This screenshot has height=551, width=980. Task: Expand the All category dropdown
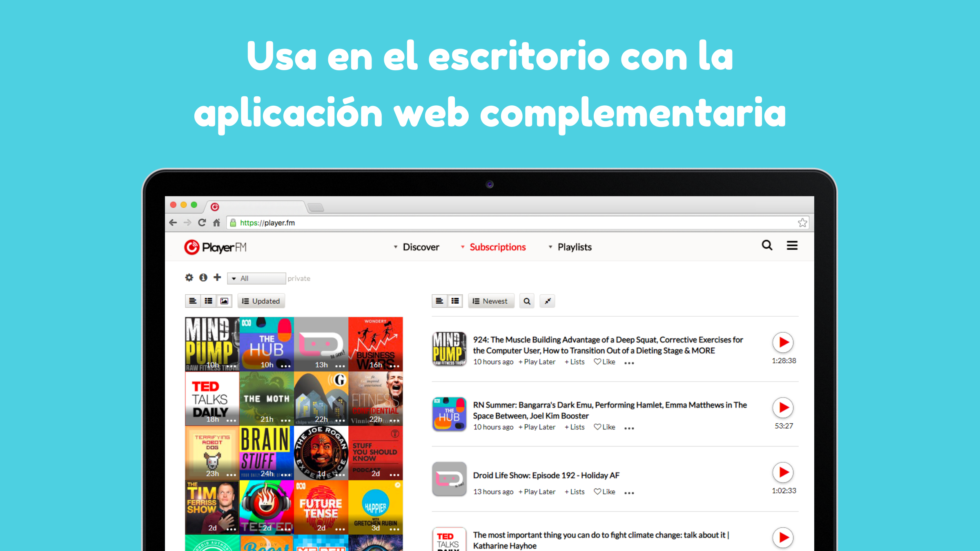(256, 278)
